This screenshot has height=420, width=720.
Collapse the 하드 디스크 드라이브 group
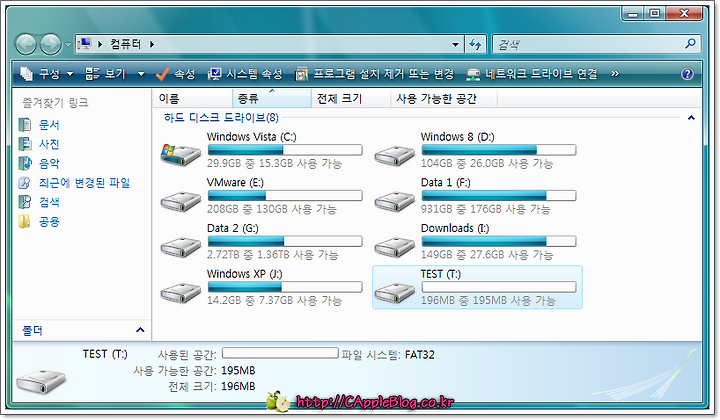[691, 118]
